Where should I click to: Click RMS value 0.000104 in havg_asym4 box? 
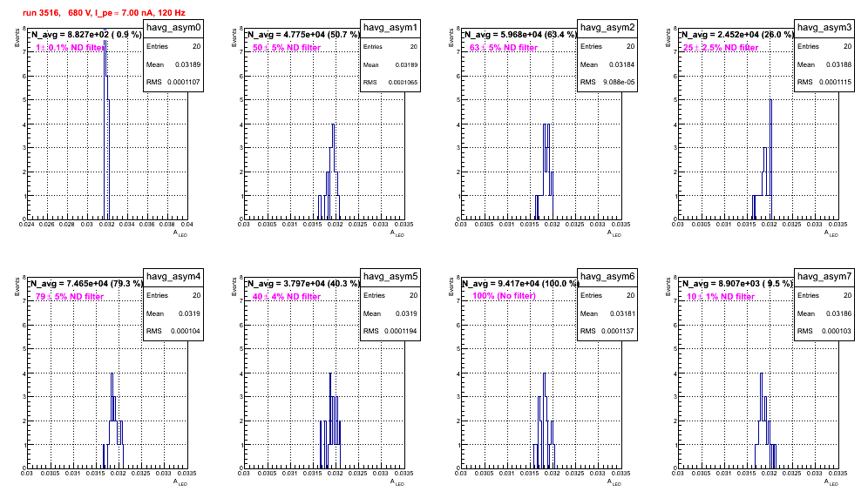click(186, 331)
